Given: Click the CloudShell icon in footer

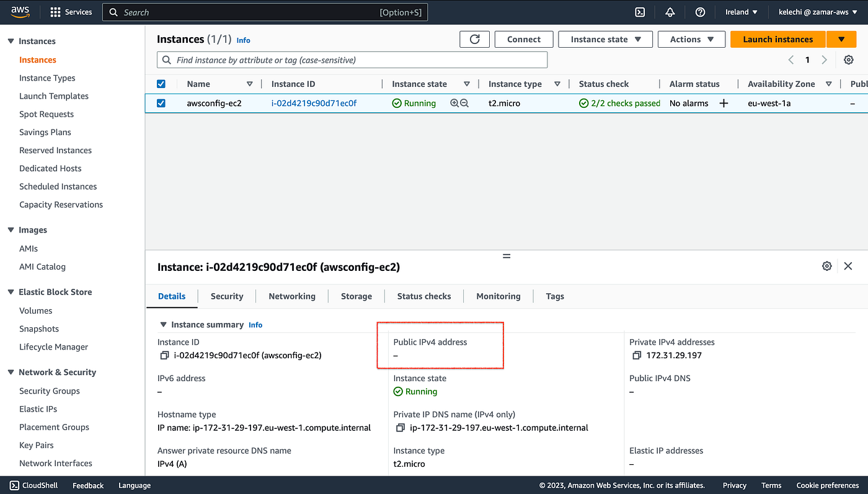Looking at the screenshot, I should [14, 485].
